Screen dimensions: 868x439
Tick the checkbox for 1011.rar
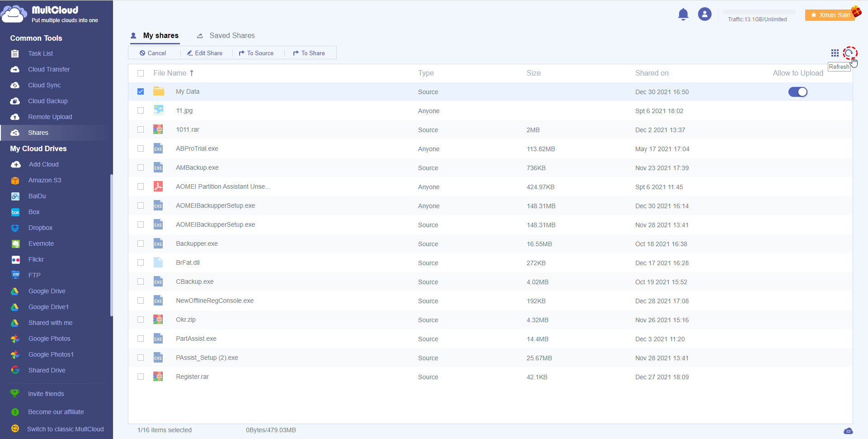141,129
